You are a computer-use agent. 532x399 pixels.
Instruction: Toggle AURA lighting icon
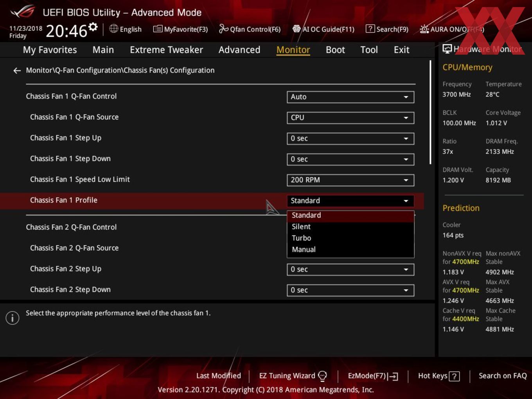[424, 29]
